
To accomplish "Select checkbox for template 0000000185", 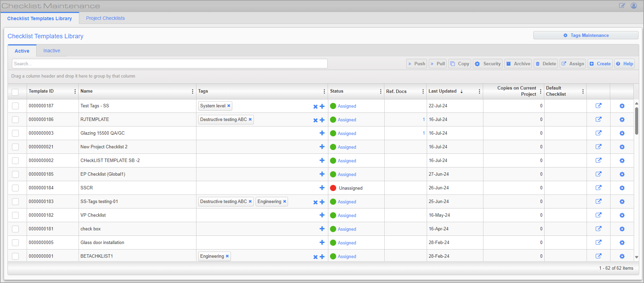I will click(x=15, y=174).
